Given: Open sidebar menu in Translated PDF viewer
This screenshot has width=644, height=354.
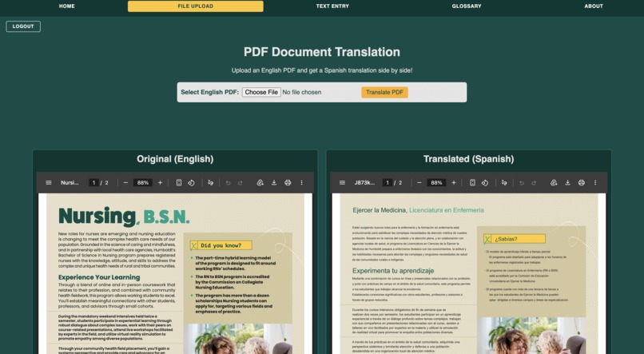Looking at the screenshot, I should (x=342, y=183).
